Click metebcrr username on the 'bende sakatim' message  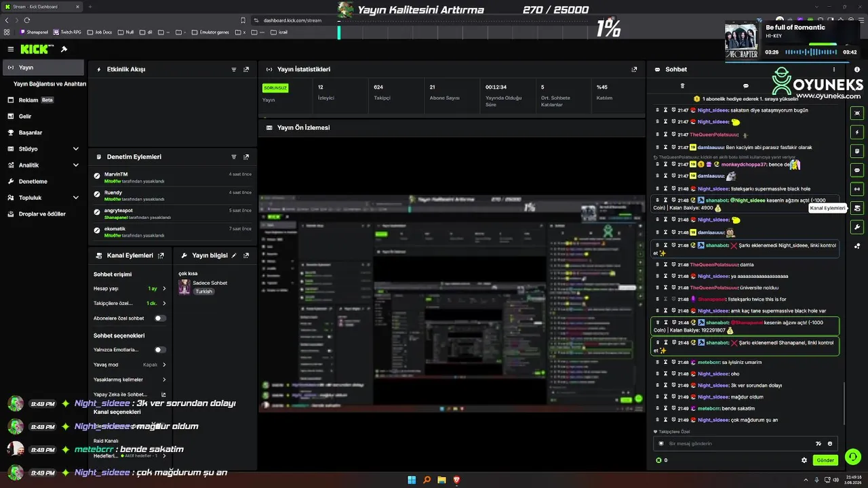coord(709,409)
